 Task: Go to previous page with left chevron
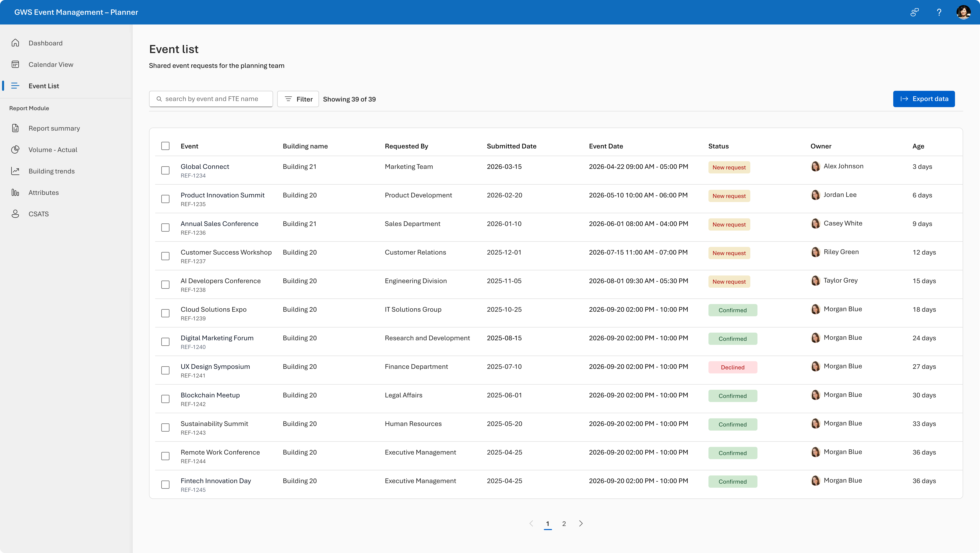coord(532,524)
